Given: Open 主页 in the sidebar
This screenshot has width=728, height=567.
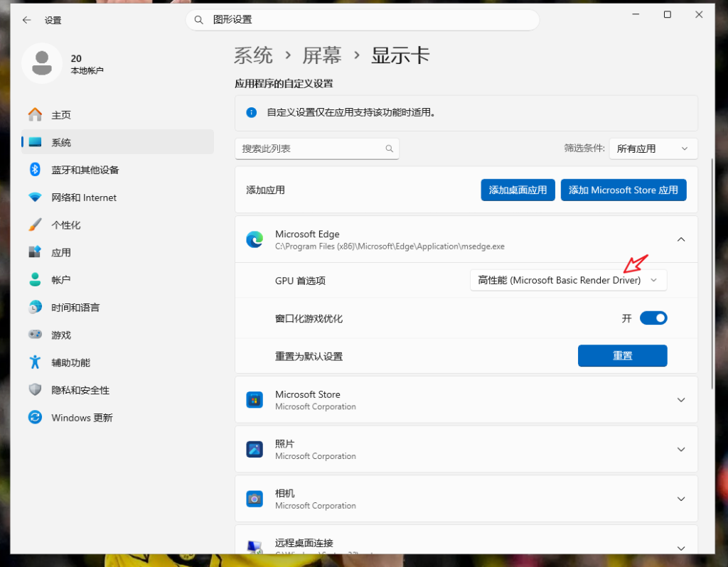Looking at the screenshot, I should point(117,114).
